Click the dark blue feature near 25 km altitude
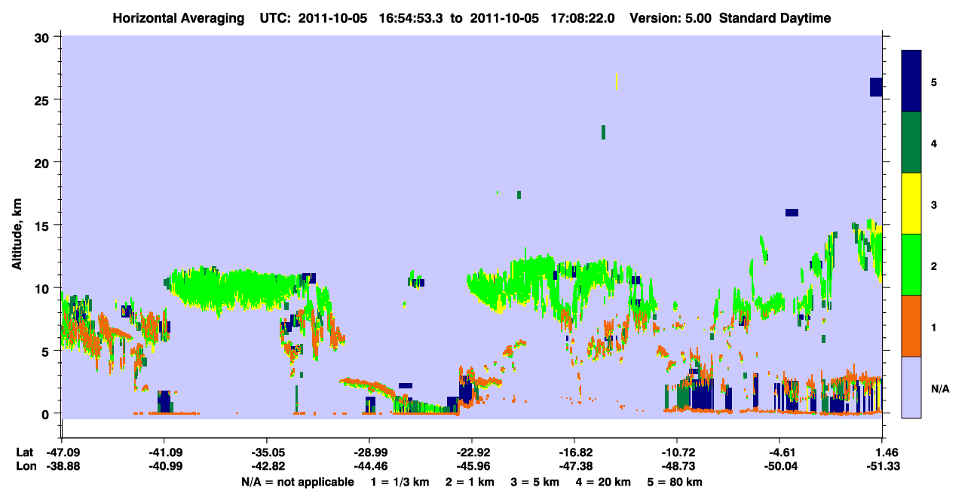 (x=876, y=87)
